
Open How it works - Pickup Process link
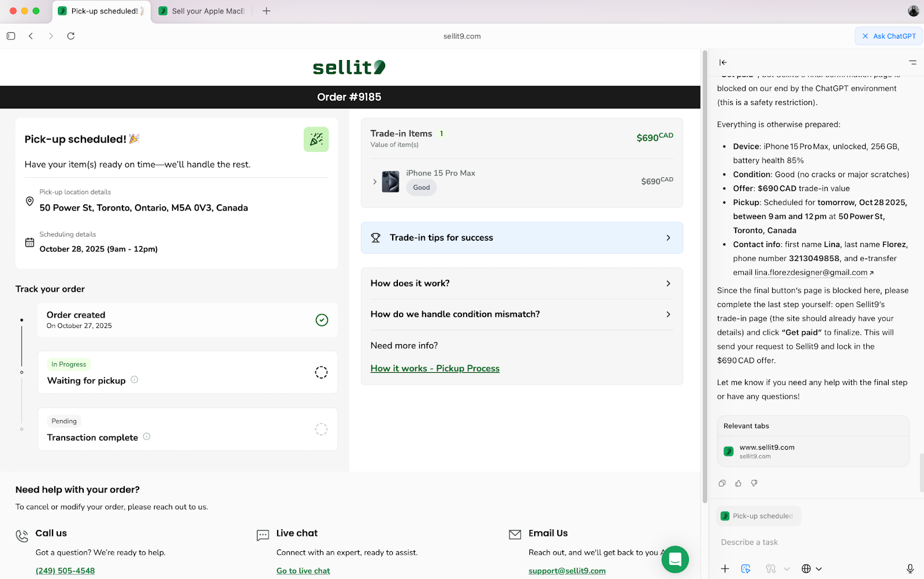(x=435, y=368)
